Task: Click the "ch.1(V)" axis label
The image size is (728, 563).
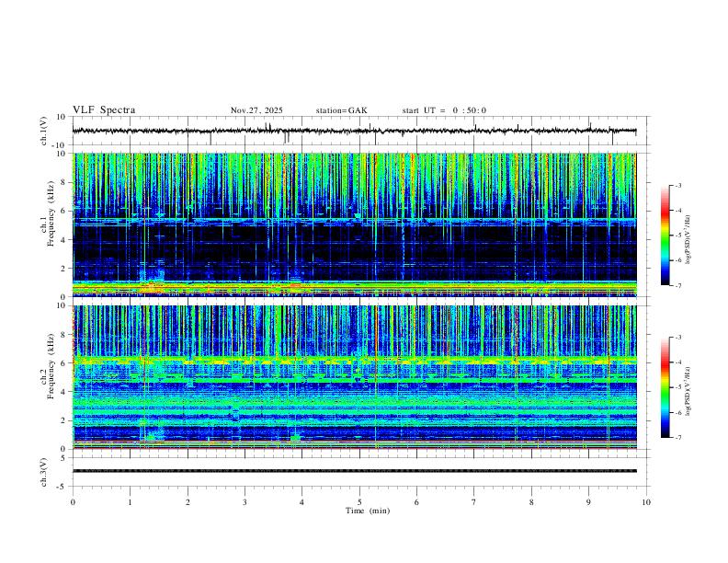Action: [44, 131]
